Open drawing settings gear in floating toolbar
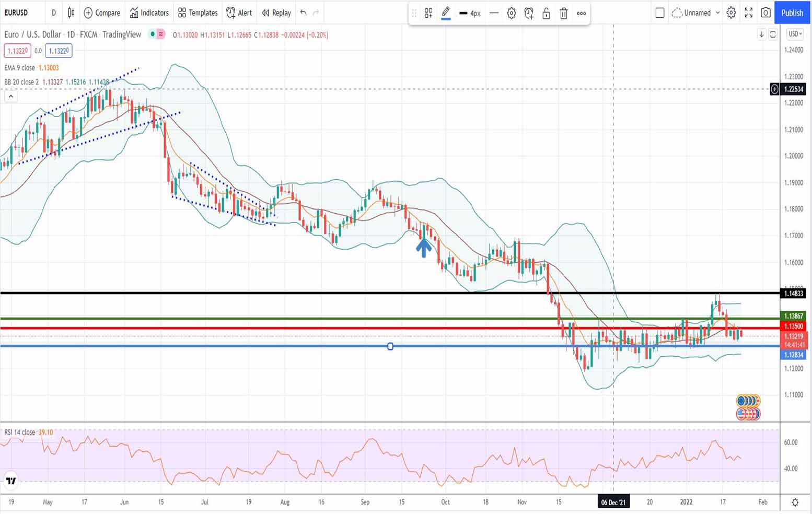The image size is (812, 514). (511, 14)
